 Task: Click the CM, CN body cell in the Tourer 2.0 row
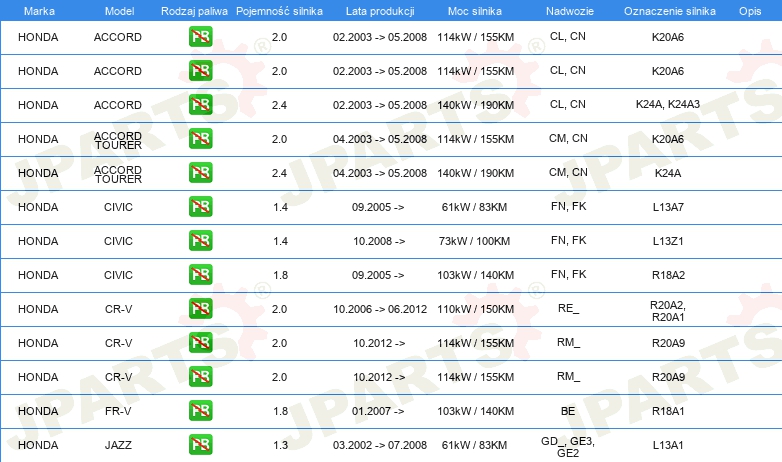(x=568, y=138)
